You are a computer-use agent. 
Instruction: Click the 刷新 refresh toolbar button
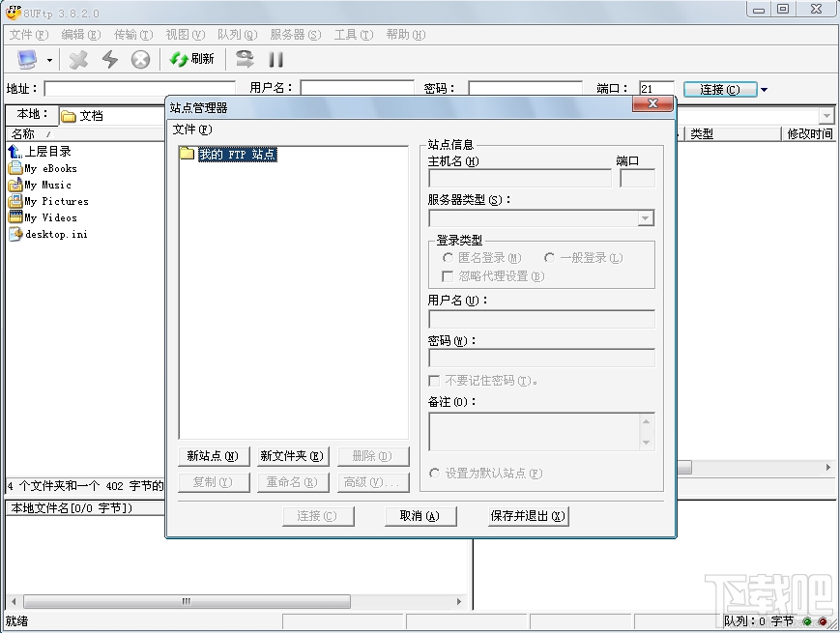[x=191, y=58]
